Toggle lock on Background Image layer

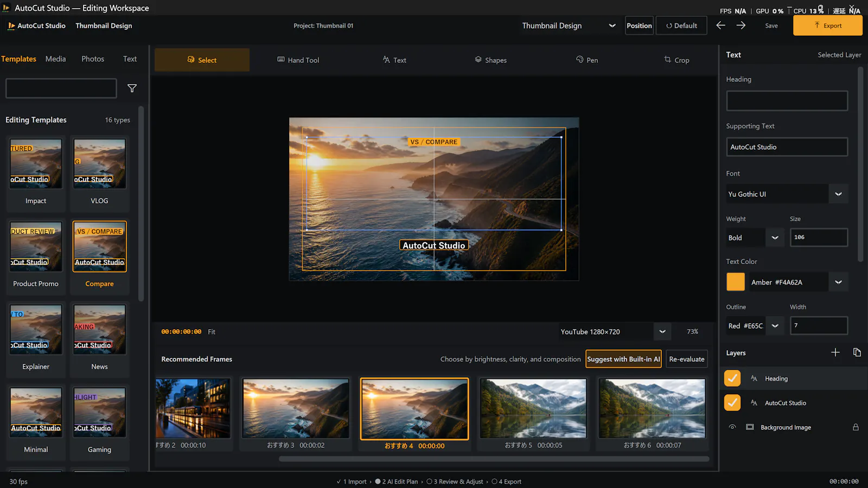click(x=856, y=427)
